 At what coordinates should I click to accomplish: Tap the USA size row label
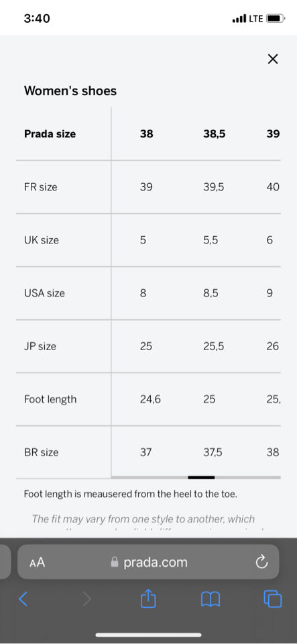pyautogui.click(x=44, y=293)
